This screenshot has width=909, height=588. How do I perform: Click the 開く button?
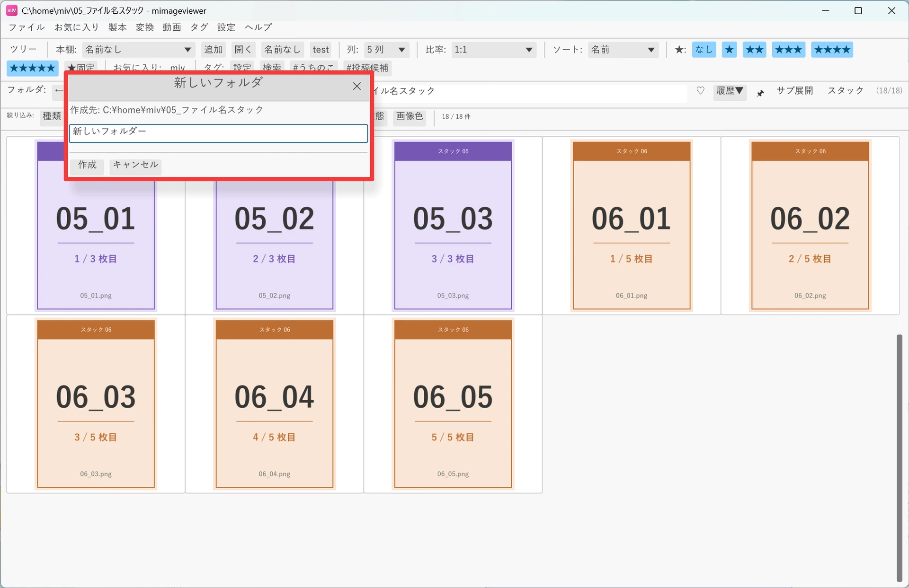[243, 50]
